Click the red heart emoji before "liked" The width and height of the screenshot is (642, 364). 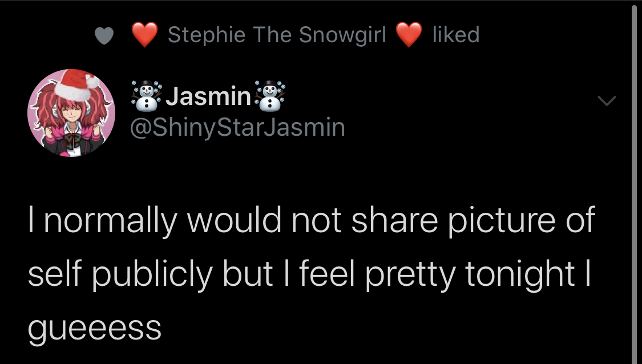(x=409, y=35)
